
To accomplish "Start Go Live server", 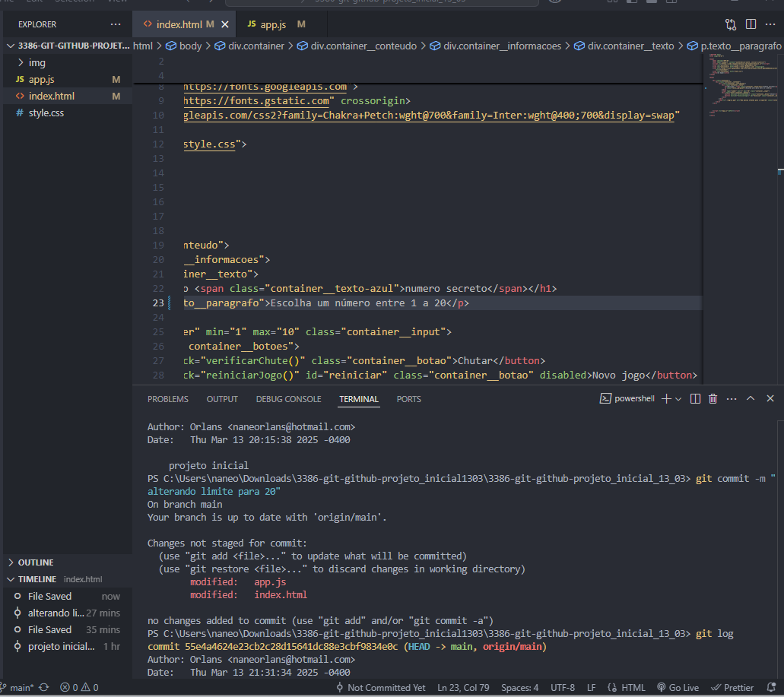I will [678, 688].
